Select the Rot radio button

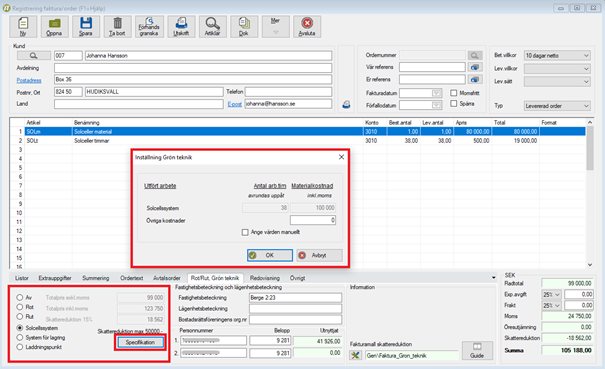click(x=20, y=307)
